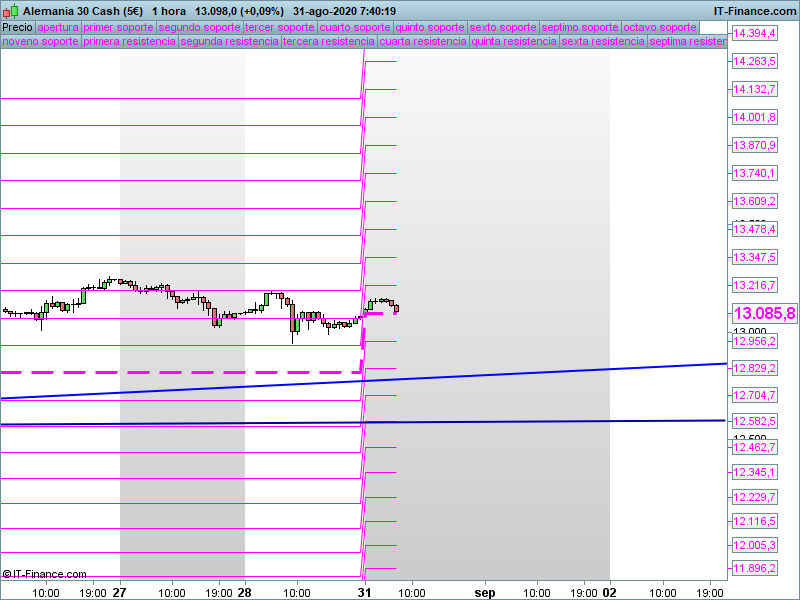Image resolution: width=800 pixels, height=600 pixels.
Task: Open the quinta resistencia label
Action: point(514,41)
